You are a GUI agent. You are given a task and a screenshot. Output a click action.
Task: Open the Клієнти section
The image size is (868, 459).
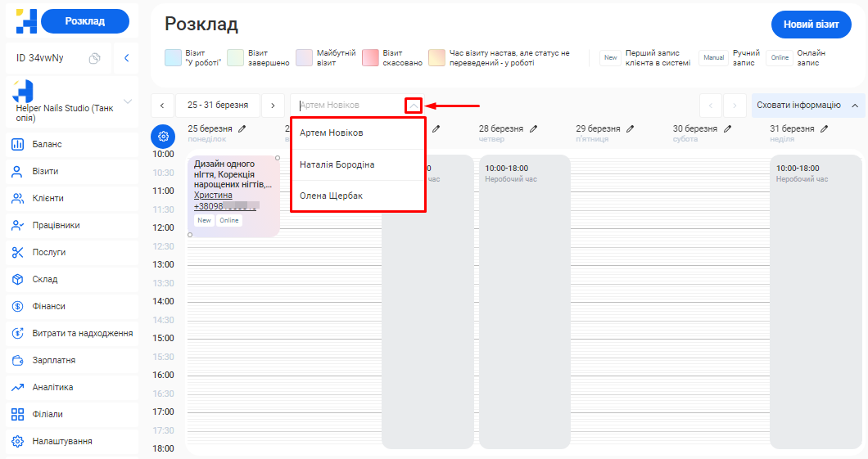48,198
